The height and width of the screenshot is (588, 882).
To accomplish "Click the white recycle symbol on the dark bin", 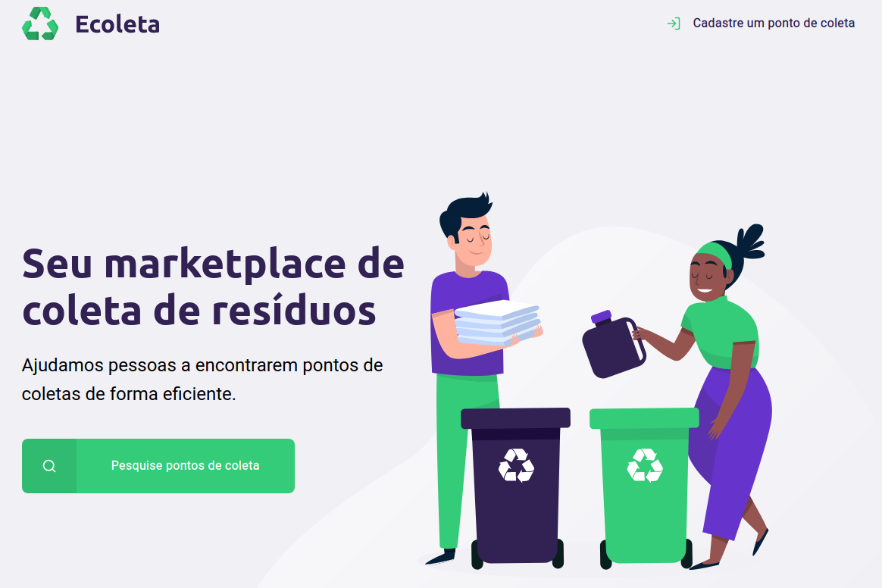I will [516, 465].
